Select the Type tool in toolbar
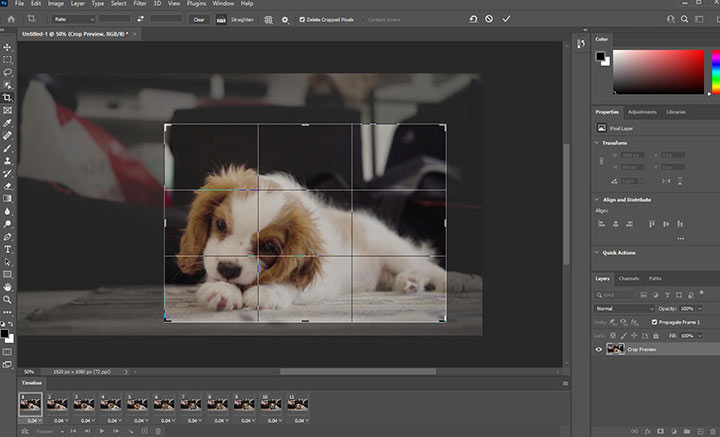 point(8,248)
